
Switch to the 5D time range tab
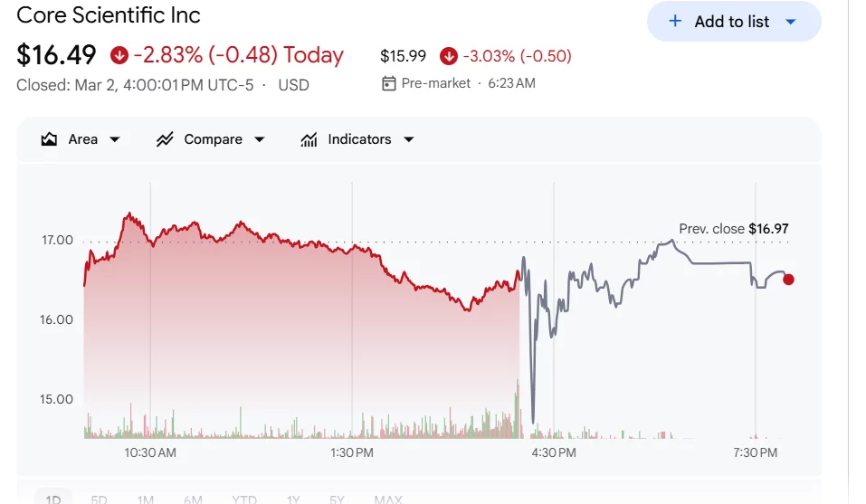click(100, 499)
